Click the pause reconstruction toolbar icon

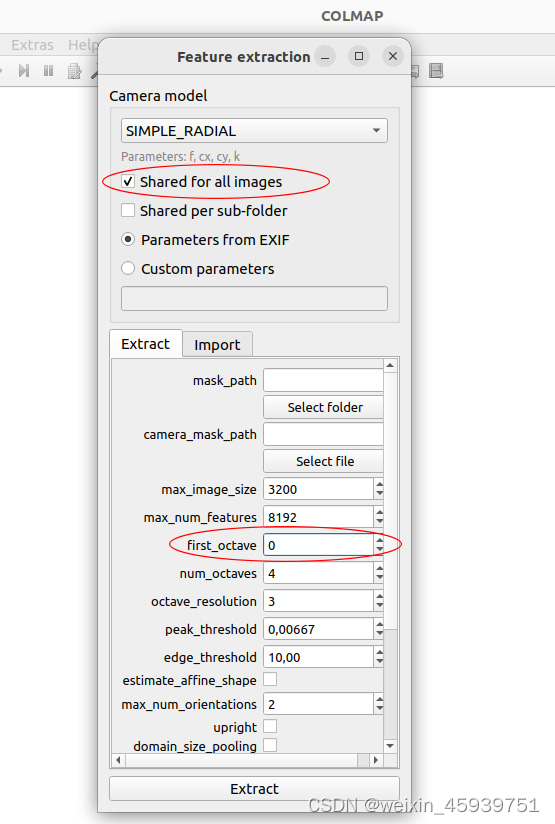[x=48, y=70]
